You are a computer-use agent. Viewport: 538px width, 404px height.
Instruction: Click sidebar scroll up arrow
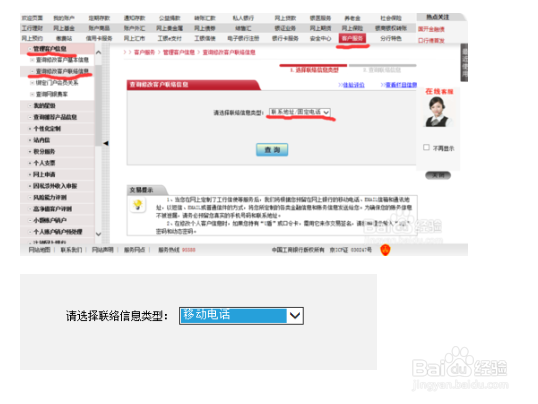pyautogui.click(x=98, y=52)
